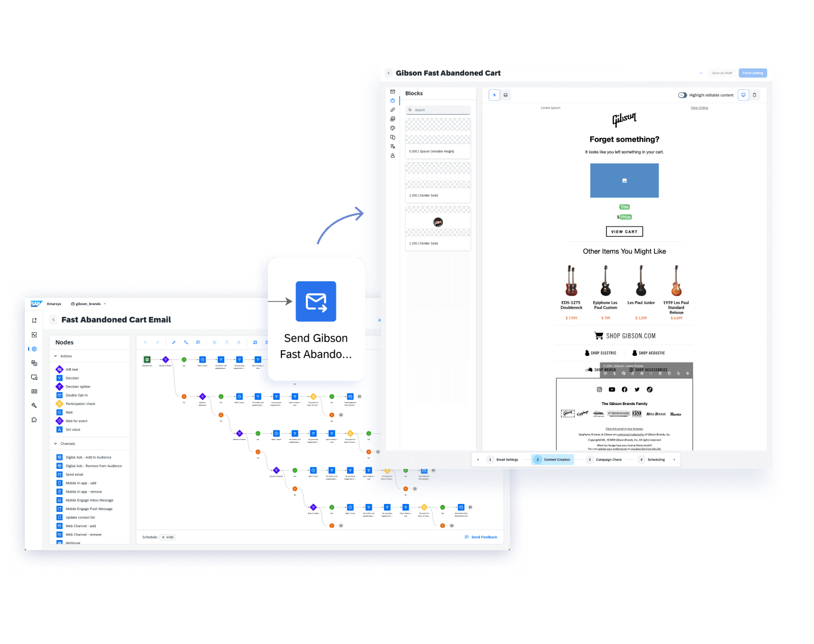Open the Blocks cube icon in editor sidebar
814x644 pixels.
392,101
